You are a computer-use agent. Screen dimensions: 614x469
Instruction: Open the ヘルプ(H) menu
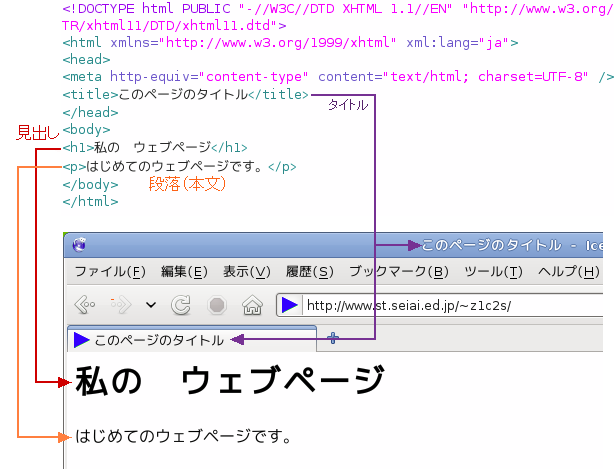pos(568,272)
